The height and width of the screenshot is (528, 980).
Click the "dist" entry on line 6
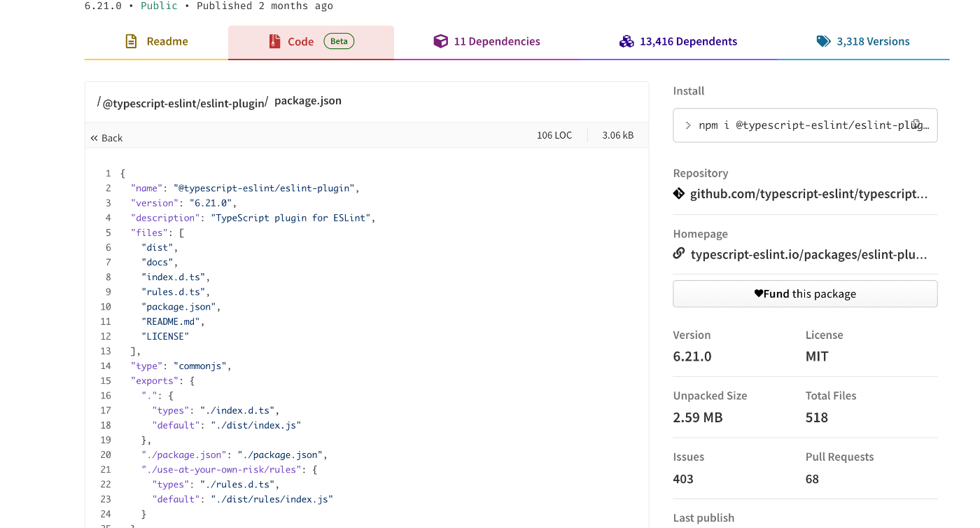(157, 247)
